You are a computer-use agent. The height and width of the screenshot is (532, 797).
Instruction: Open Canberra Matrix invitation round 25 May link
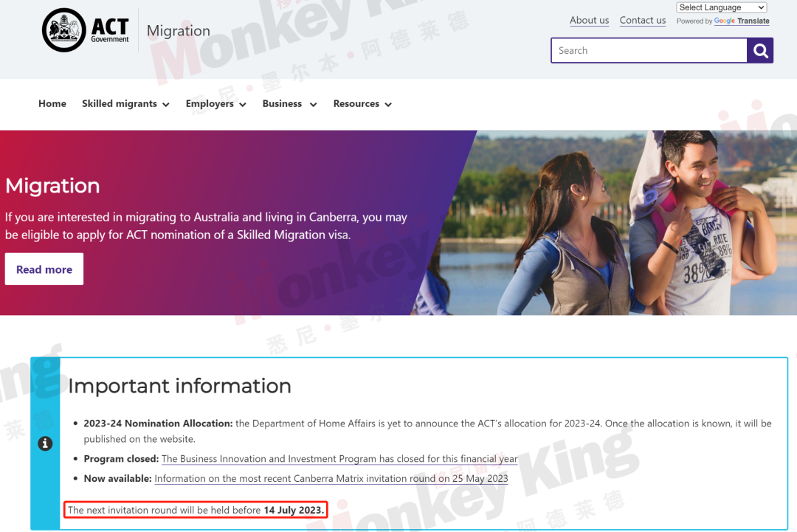(331, 479)
